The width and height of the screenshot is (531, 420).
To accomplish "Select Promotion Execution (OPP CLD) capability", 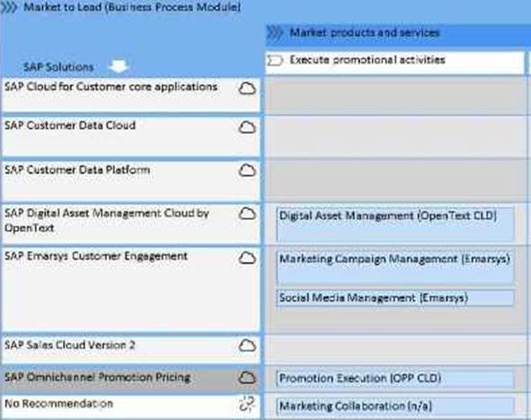I will coord(395,379).
